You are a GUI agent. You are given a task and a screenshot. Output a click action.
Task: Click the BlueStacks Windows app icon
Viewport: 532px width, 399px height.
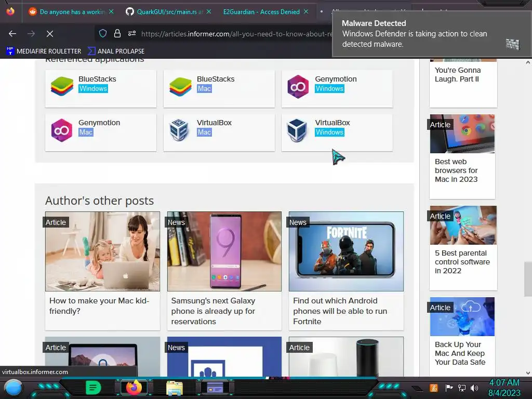pyautogui.click(x=62, y=86)
